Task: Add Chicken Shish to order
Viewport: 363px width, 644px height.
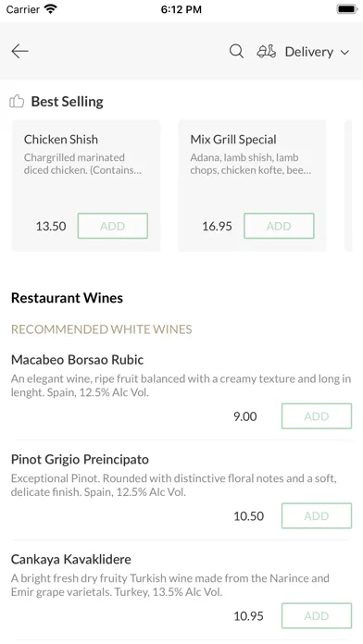Action: (x=113, y=226)
